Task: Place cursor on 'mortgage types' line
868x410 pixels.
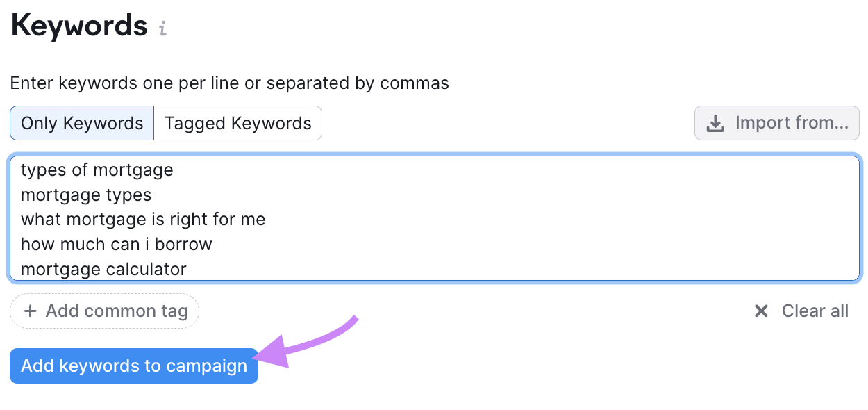Action: pyautogui.click(x=86, y=195)
